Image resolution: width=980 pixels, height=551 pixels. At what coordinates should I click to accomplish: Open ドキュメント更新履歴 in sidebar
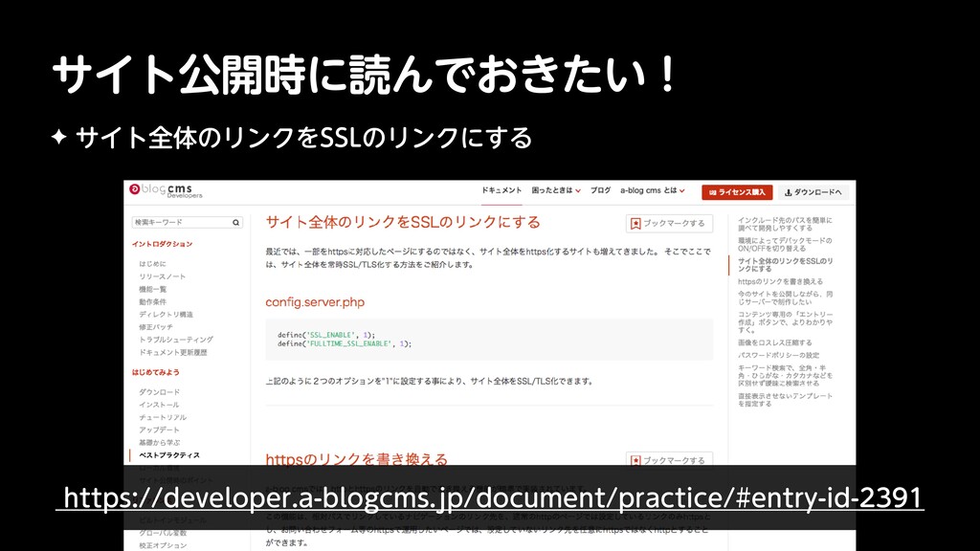(x=172, y=352)
